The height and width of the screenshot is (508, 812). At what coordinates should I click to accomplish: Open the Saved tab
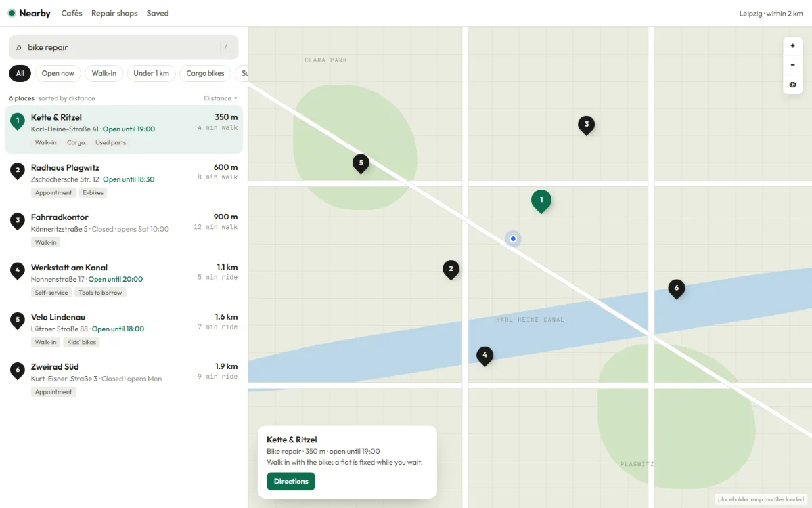click(x=158, y=13)
